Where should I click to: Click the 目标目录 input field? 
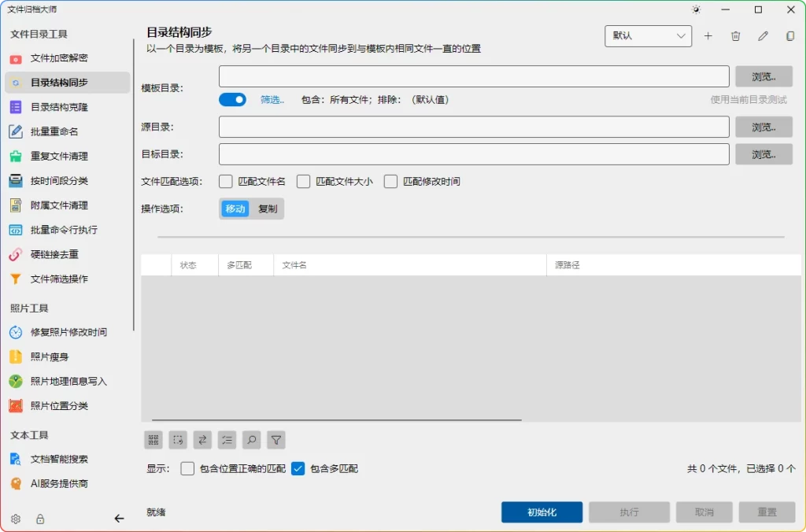click(x=472, y=154)
